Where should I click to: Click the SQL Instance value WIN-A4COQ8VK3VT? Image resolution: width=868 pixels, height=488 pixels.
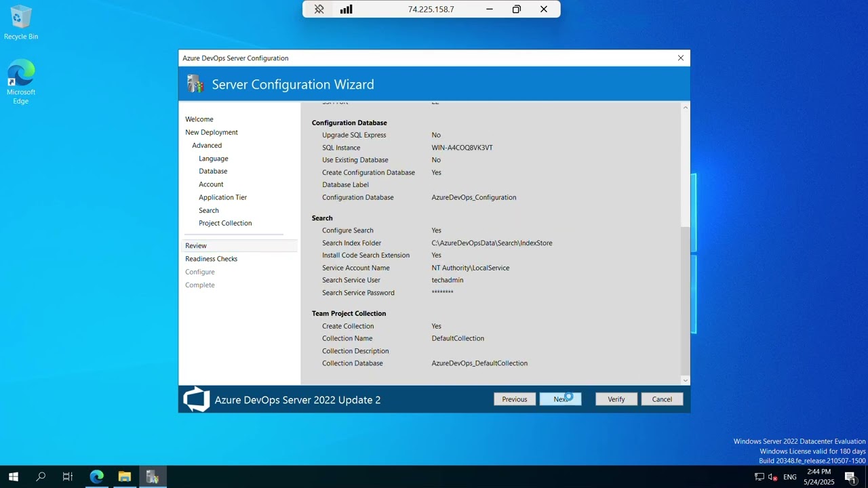[462, 148]
